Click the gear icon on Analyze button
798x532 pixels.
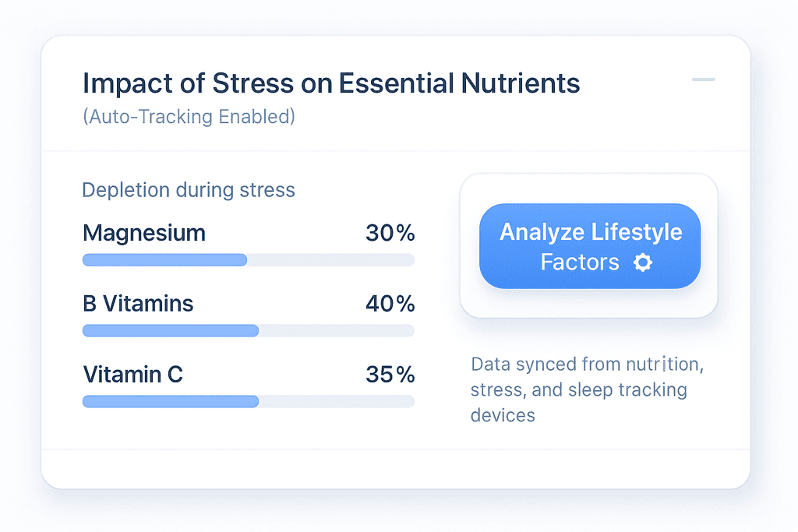642,262
